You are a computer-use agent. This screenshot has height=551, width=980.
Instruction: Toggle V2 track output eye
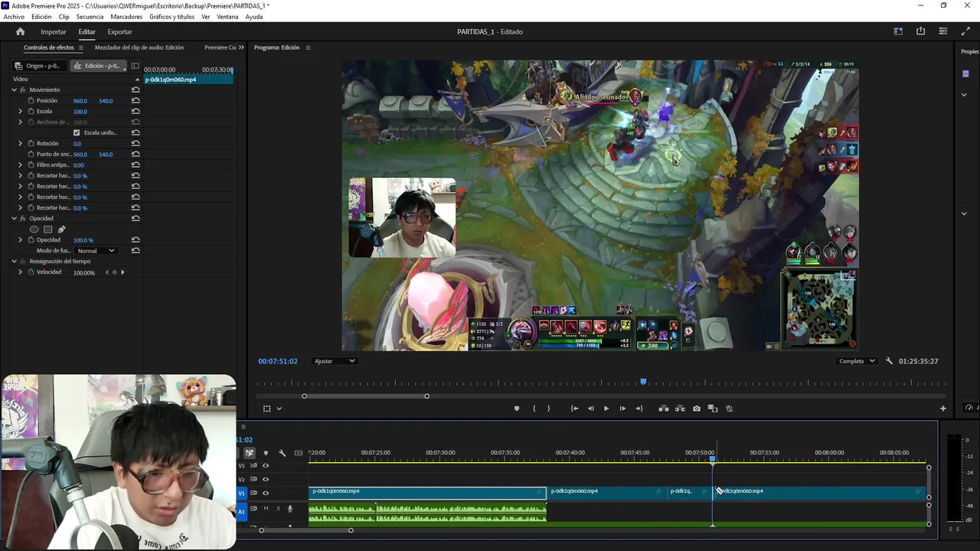click(266, 479)
